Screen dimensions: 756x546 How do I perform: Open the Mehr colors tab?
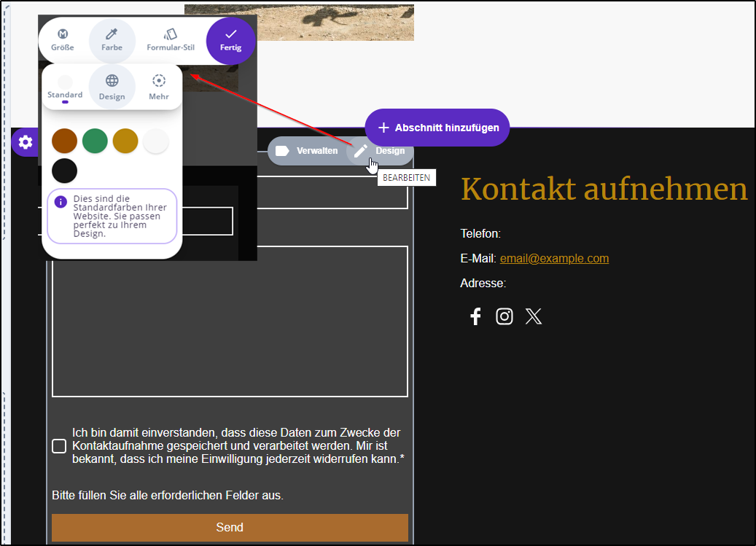pos(159,87)
